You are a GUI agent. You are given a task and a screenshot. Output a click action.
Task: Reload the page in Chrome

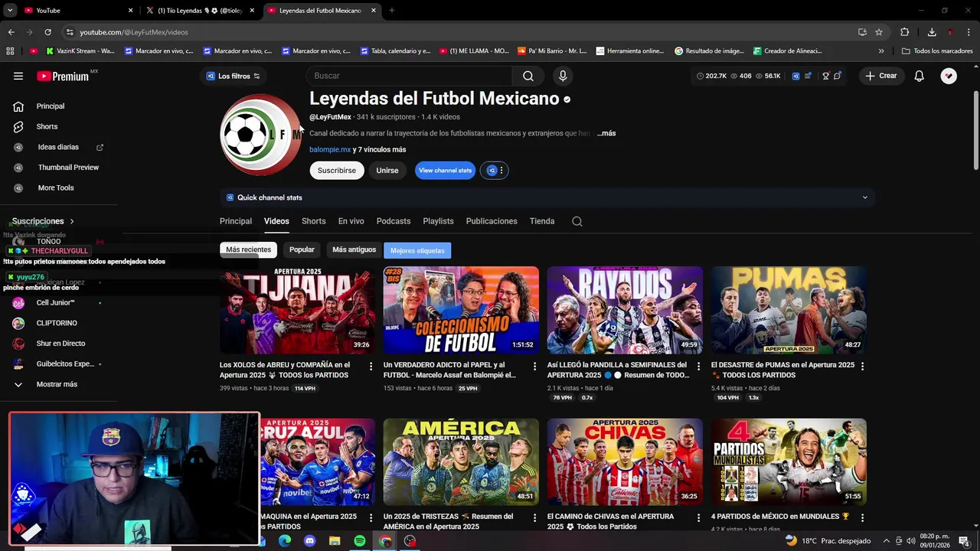[x=47, y=32]
